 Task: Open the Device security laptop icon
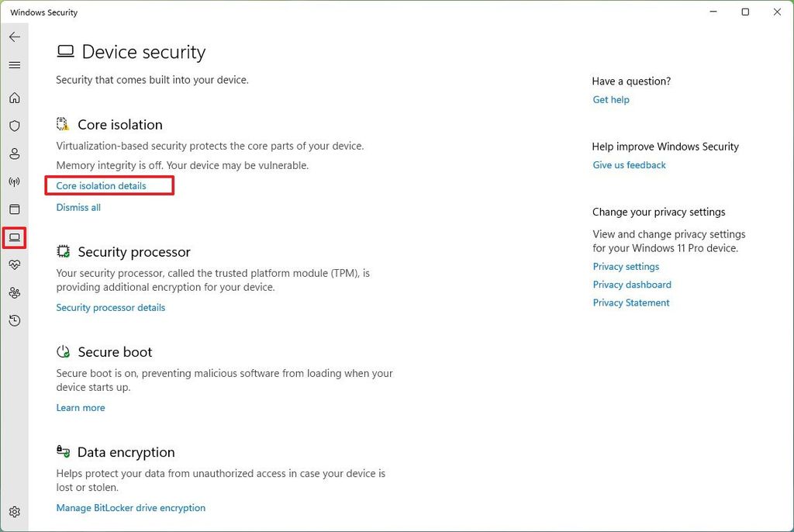point(14,237)
